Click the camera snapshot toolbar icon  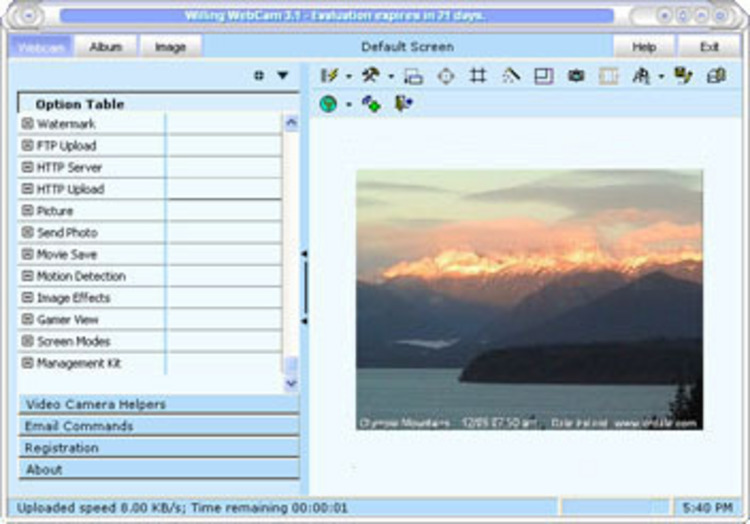[x=576, y=76]
